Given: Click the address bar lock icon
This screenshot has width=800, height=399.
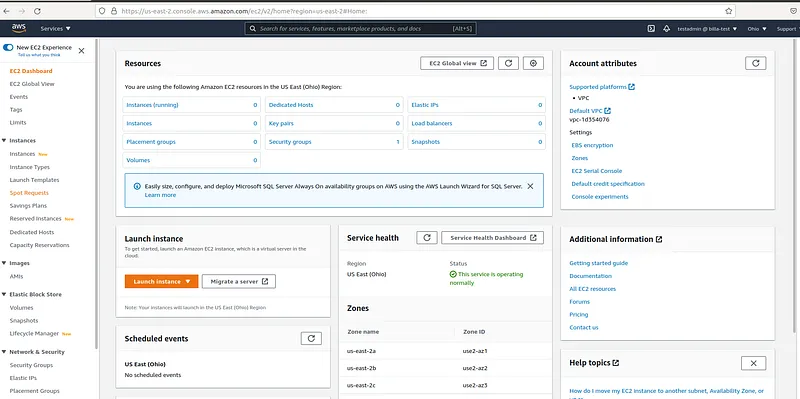Looking at the screenshot, I should tap(114, 11).
